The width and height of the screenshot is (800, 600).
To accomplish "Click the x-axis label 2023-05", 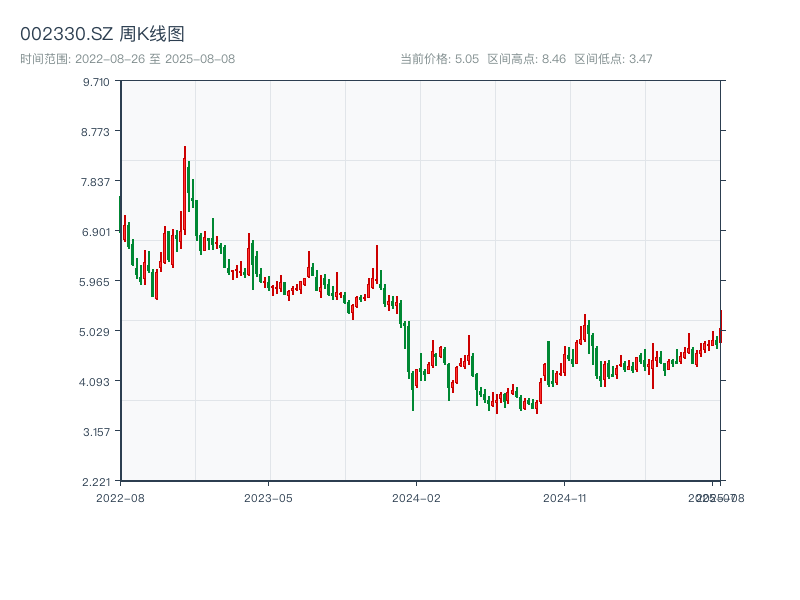I will point(268,498).
